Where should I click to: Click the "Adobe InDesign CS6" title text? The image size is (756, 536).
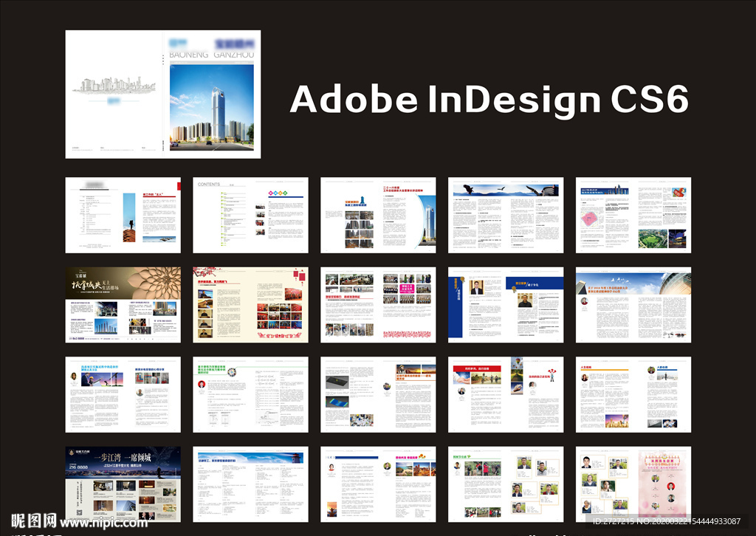click(489, 100)
